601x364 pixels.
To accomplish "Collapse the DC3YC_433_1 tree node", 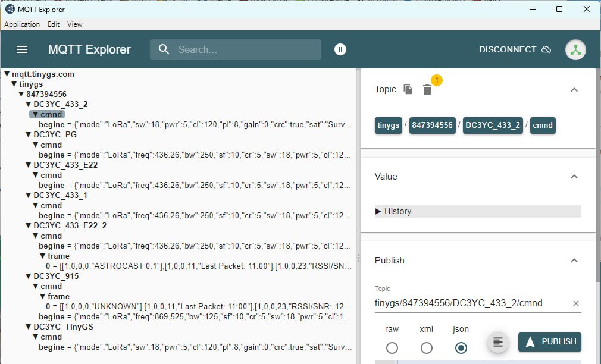I will click(29, 195).
